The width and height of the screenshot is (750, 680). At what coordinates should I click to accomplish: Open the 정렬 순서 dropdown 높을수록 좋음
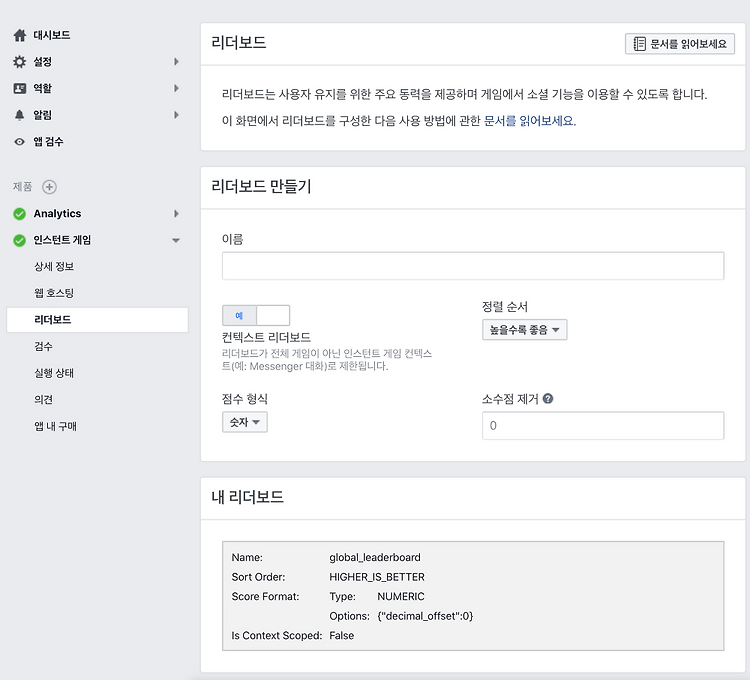[x=525, y=329]
